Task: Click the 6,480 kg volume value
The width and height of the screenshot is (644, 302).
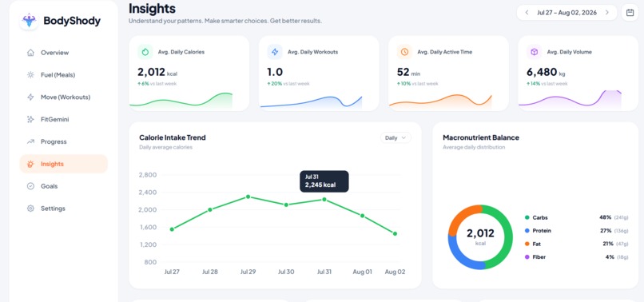Action: click(x=546, y=73)
